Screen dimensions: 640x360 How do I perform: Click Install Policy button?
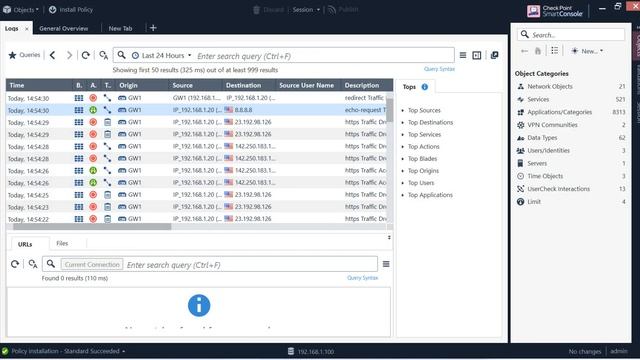click(x=71, y=9)
